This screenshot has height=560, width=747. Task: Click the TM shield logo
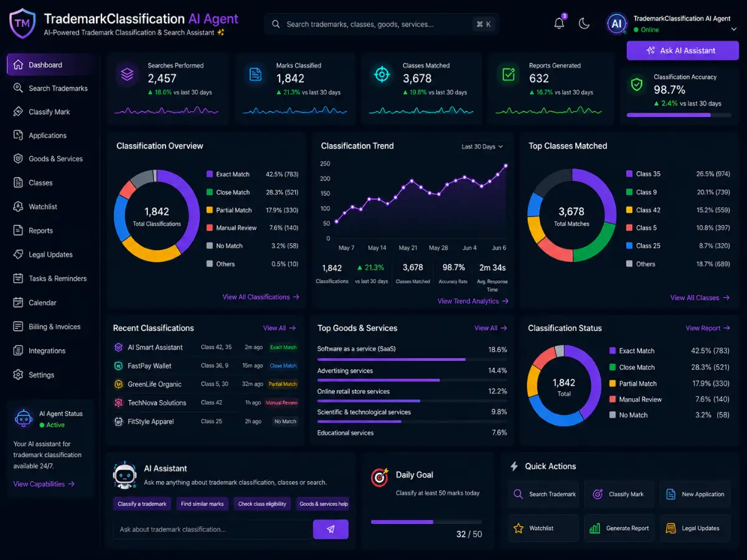coord(22,24)
